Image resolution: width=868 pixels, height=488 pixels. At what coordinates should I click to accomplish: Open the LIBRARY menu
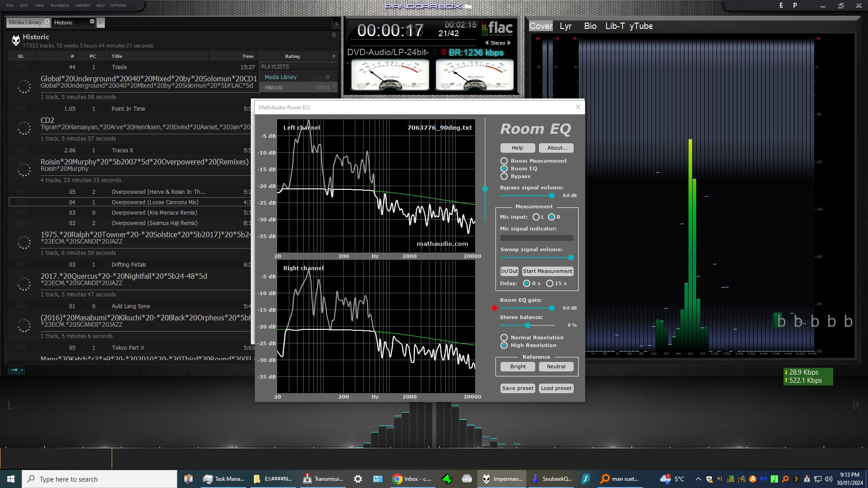click(x=82, y=5)
